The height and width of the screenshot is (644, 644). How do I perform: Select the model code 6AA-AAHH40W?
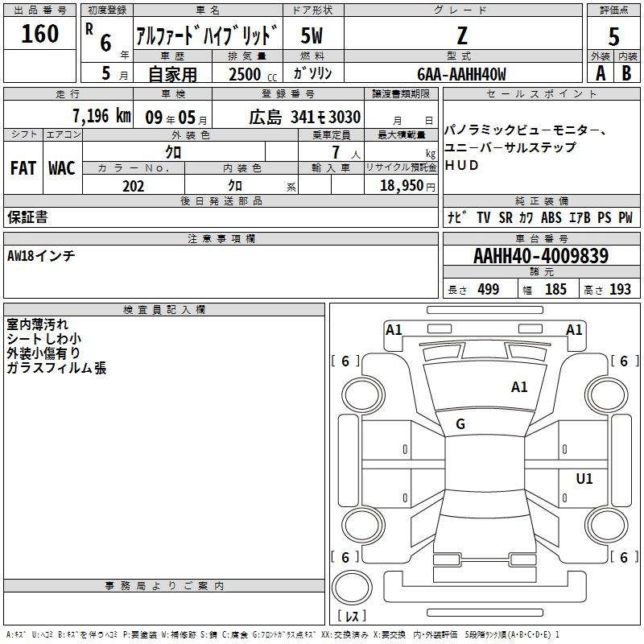coord(461,74)
